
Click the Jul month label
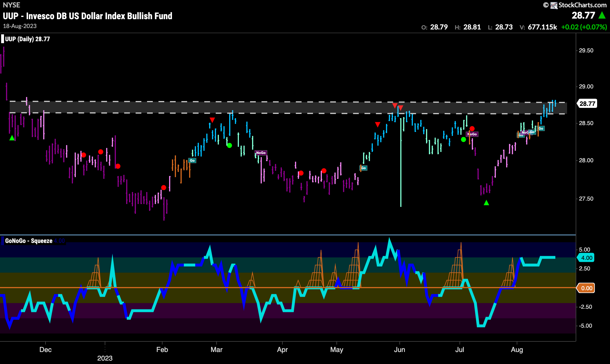pos(460,350)
